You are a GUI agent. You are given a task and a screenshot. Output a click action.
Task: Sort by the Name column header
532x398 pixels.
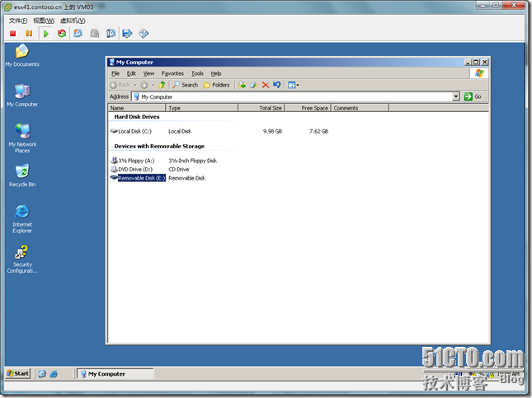pyautogui.click(x=137, y=108)
